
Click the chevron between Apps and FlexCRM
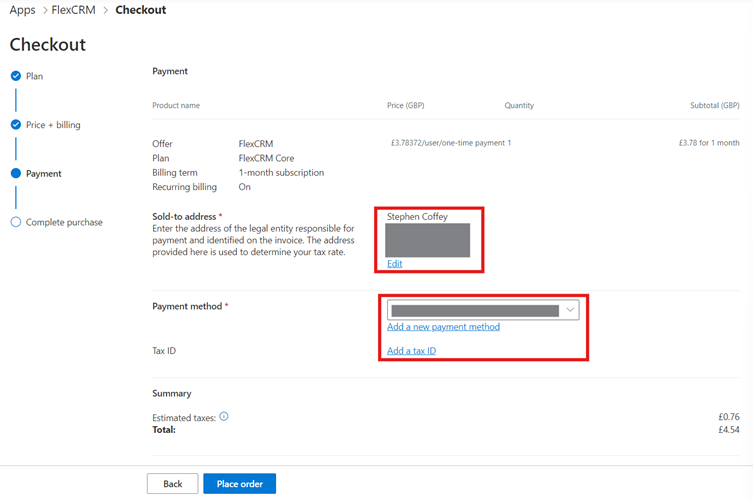click(44, 11)
